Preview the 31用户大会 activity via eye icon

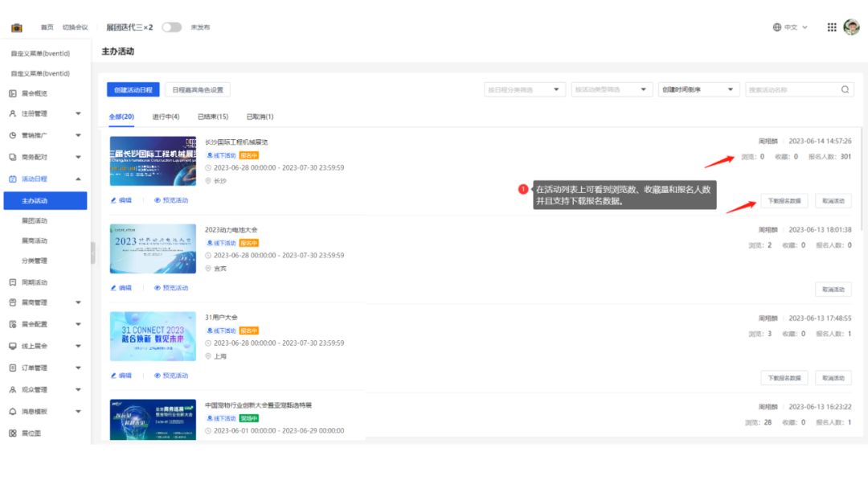point(158,376)
